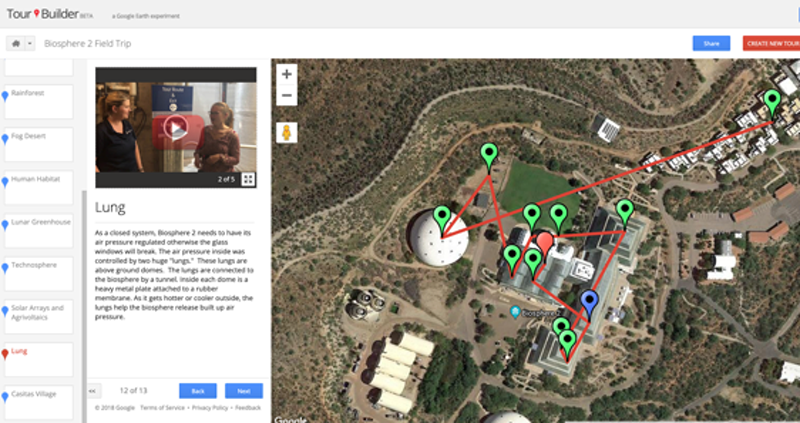The width and height of the screenshot is (800, 423).
Task: Click blue pin icon beside Lunar Greenhouse
Action: pos(5,225)
